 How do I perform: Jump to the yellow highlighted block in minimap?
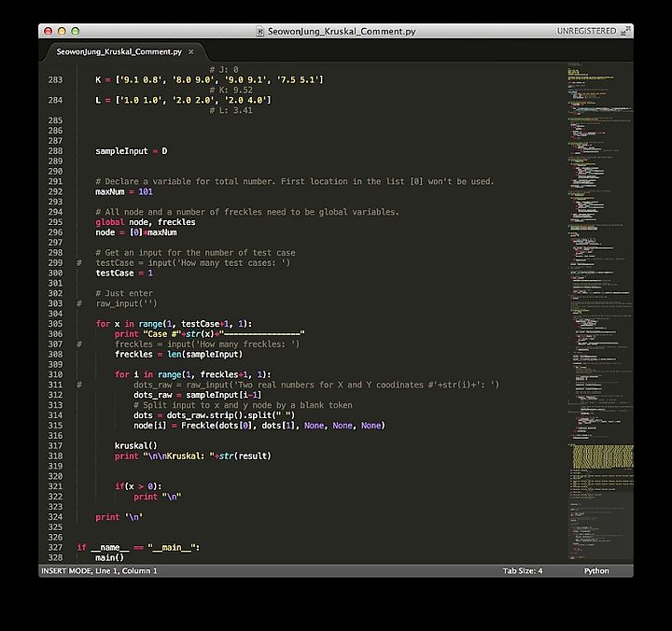tap(603, 456)
